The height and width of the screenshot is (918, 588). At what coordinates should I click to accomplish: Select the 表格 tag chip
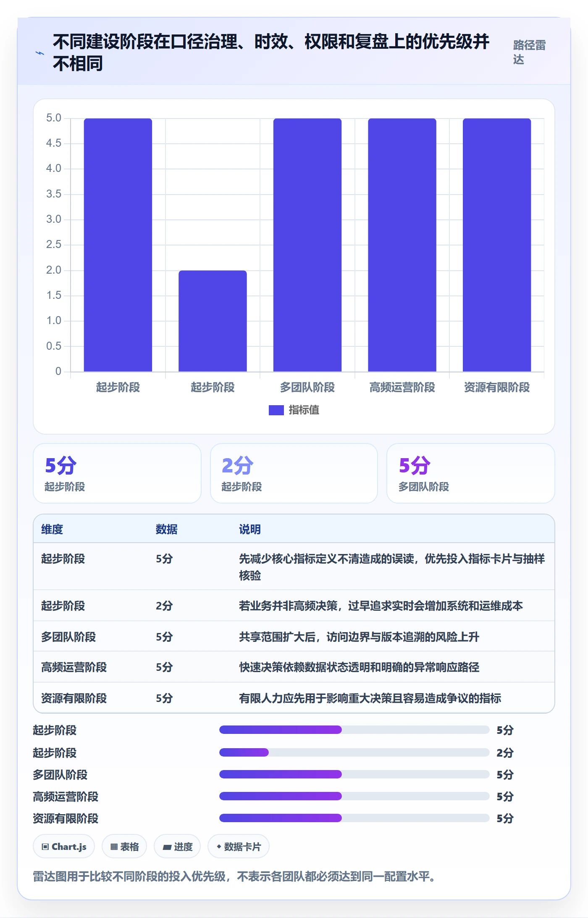pos(124,847)
